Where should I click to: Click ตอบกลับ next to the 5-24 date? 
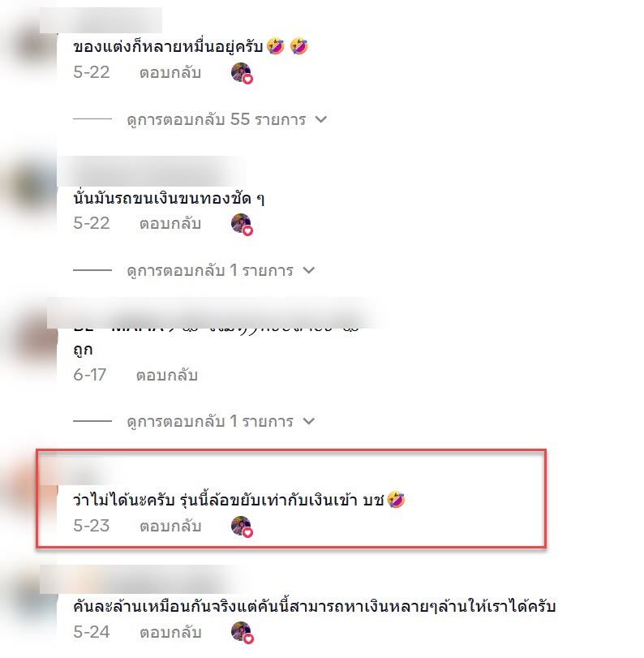170,632
